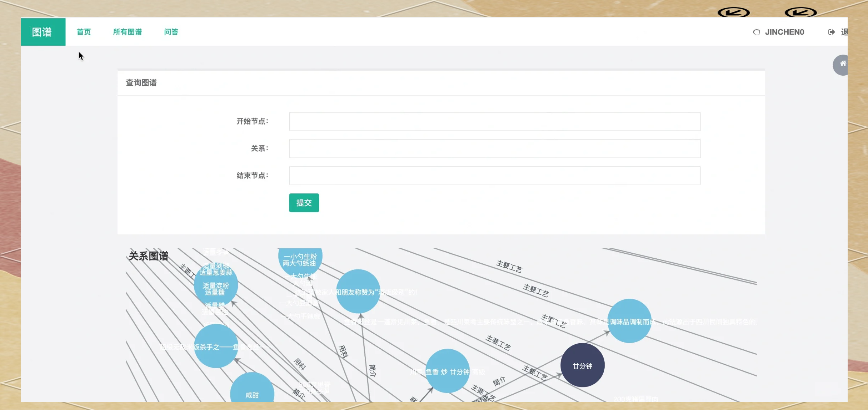
Task: Open the 首页 menu item
Action: (x=84, y=32)
